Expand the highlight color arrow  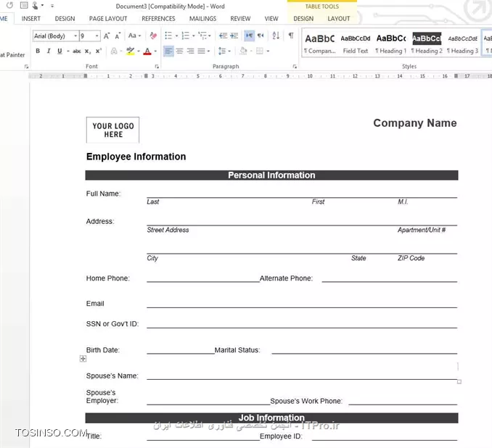(x=139, y=51)
